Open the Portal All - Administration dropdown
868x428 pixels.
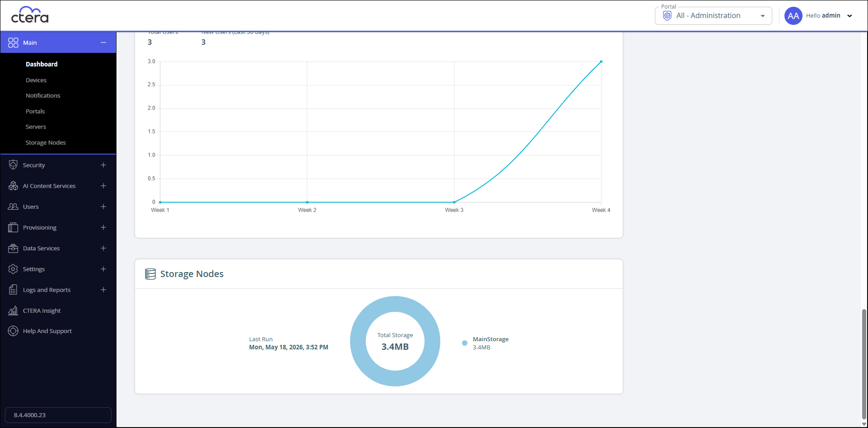714,16
